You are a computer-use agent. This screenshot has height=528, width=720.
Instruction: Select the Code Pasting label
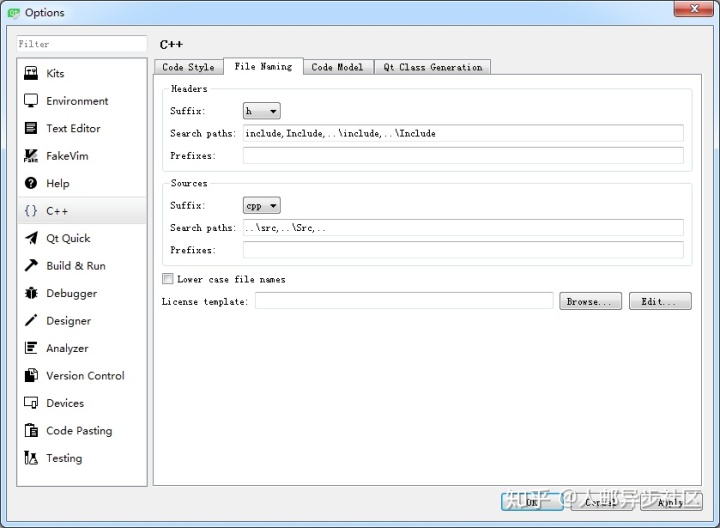(79, 431)
